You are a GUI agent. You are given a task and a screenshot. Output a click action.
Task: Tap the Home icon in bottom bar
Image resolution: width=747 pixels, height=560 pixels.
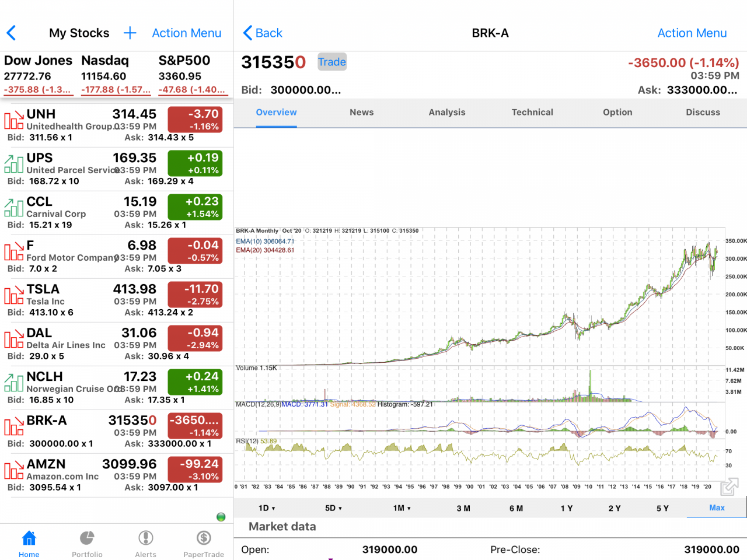(x=29, y=538)
